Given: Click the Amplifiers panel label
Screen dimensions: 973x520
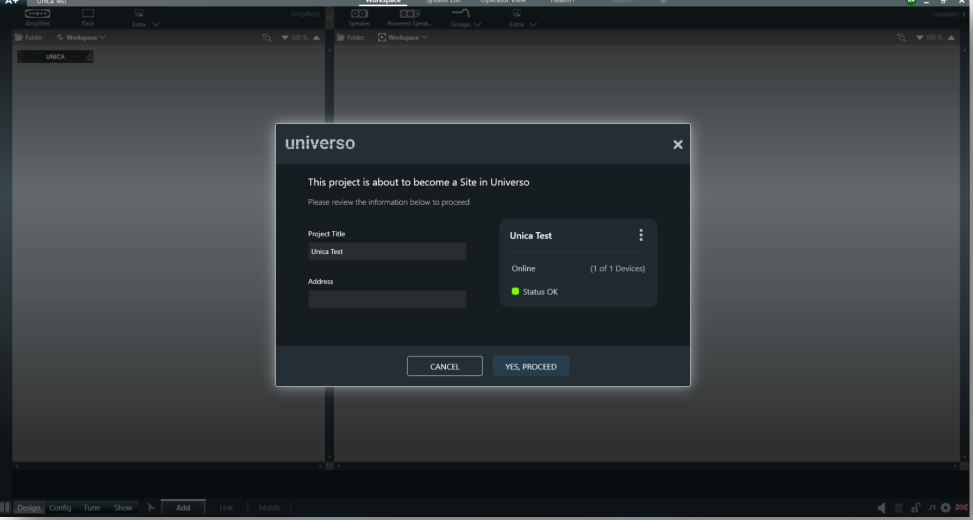Looking at the screenshot, I should click(305, 14).
